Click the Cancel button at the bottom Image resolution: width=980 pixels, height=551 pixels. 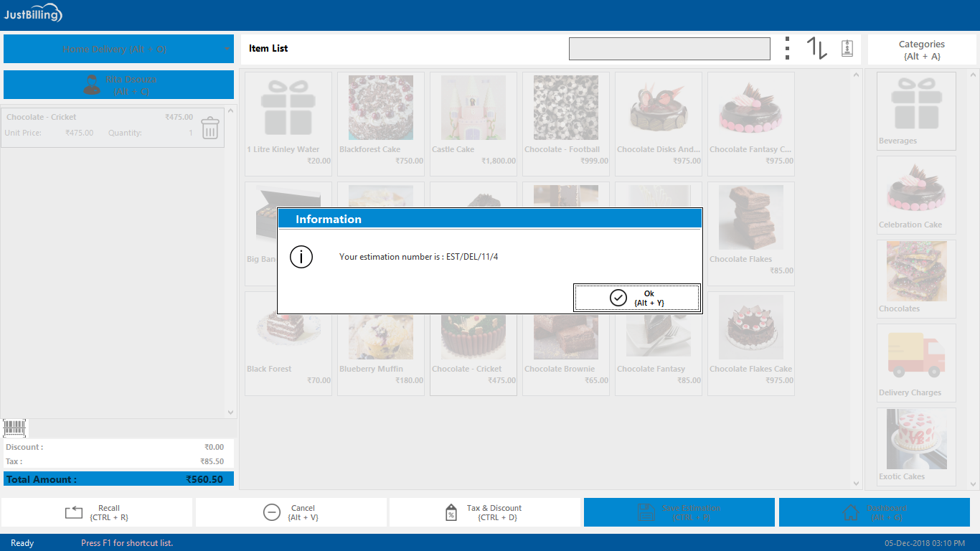point(291,512)
